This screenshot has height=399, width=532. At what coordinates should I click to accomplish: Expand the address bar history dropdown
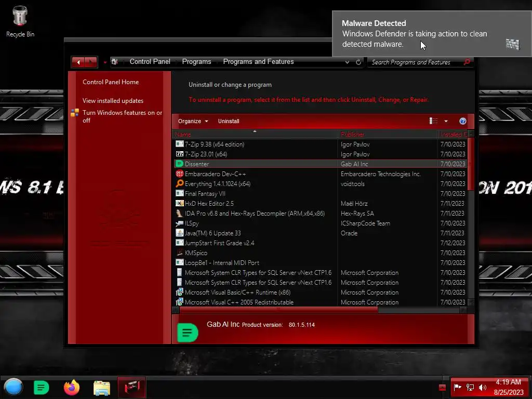(347, 62)
